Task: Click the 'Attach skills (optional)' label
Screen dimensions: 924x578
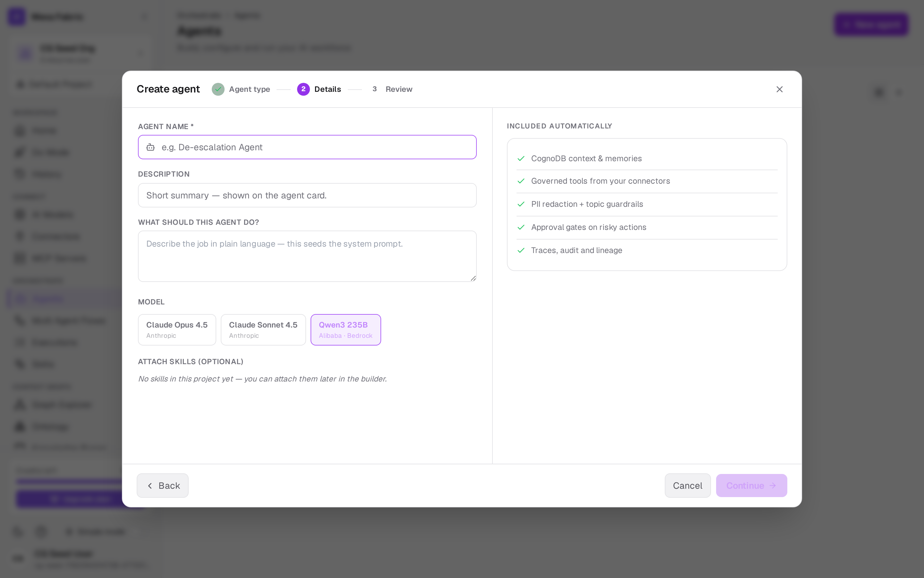Action: click(x=191, y=361)
